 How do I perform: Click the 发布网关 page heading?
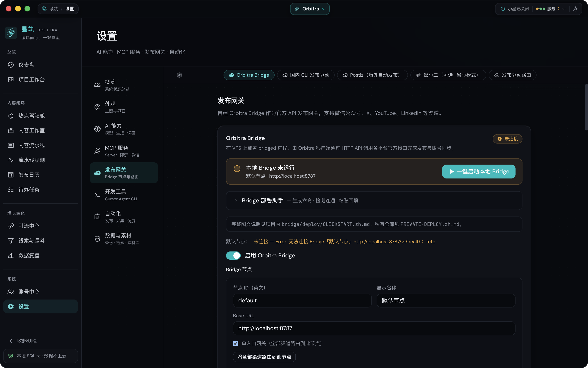click(x=231, y=101)
